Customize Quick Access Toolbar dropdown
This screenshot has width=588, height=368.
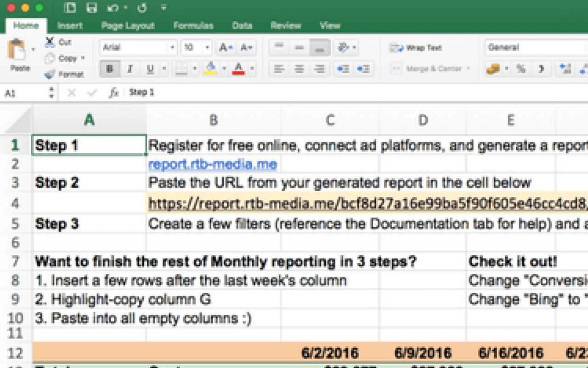(x=164, y=8)
